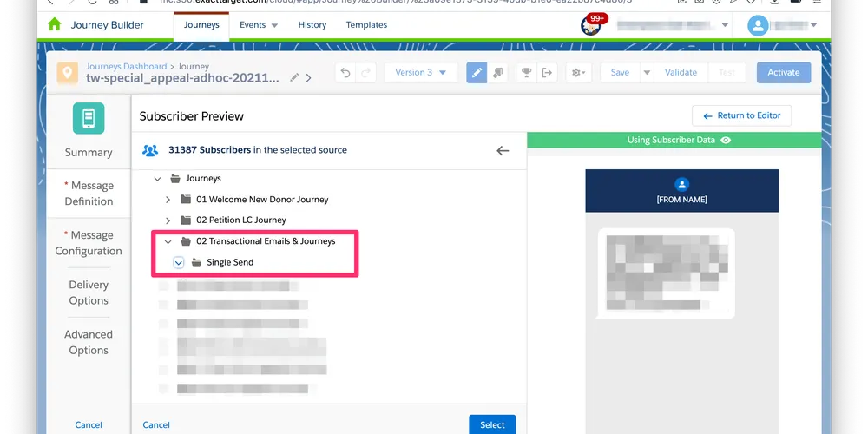Confirm with the Select button
The width and height of the screenshot is (868, 434).
(x=492, y=425)
